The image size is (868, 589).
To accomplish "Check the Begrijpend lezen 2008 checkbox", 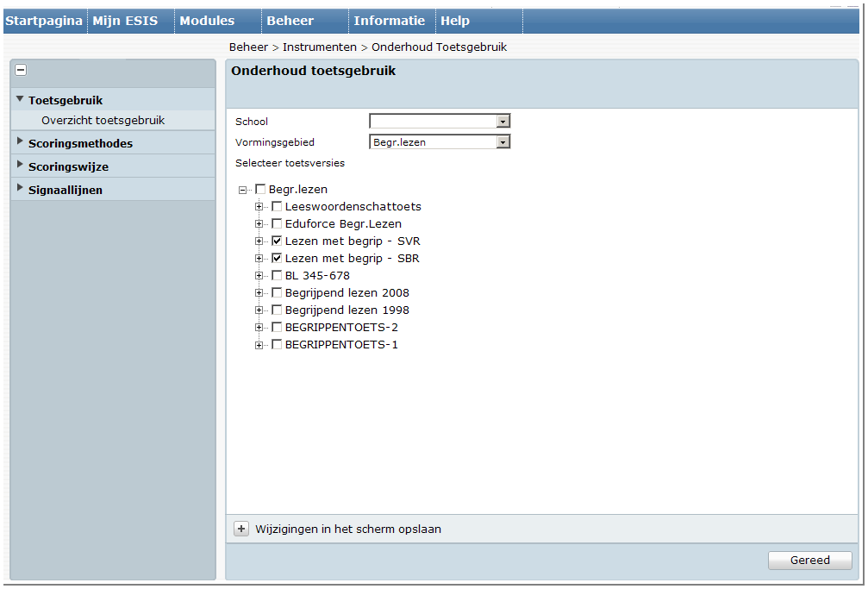I will coord(277,292).
